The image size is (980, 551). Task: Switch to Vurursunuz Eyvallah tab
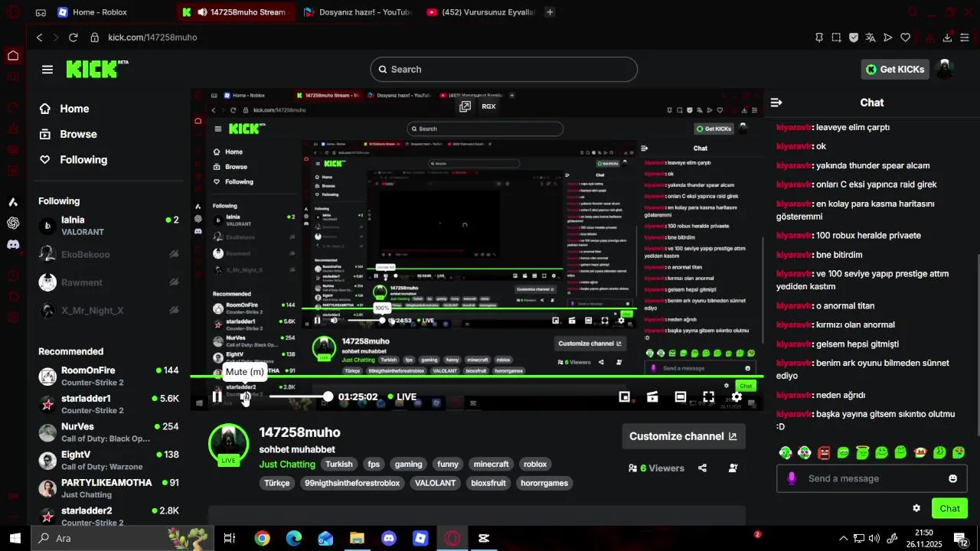coord(480,12)
